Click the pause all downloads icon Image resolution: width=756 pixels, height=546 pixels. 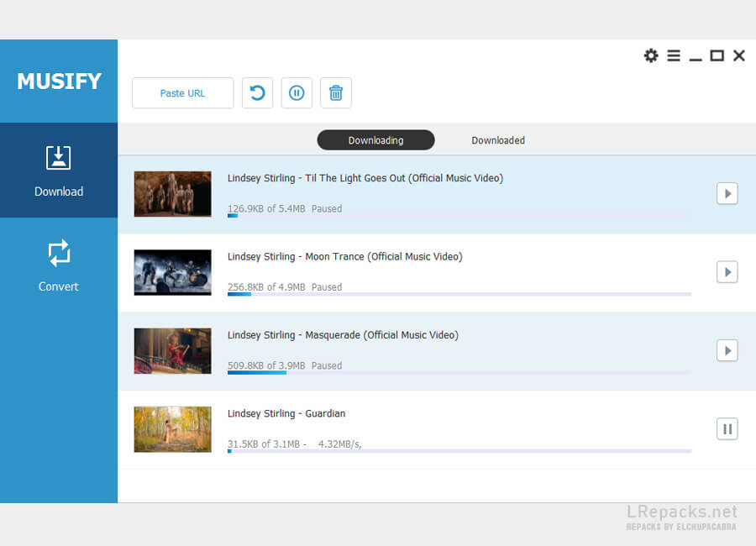coord(297,93)
